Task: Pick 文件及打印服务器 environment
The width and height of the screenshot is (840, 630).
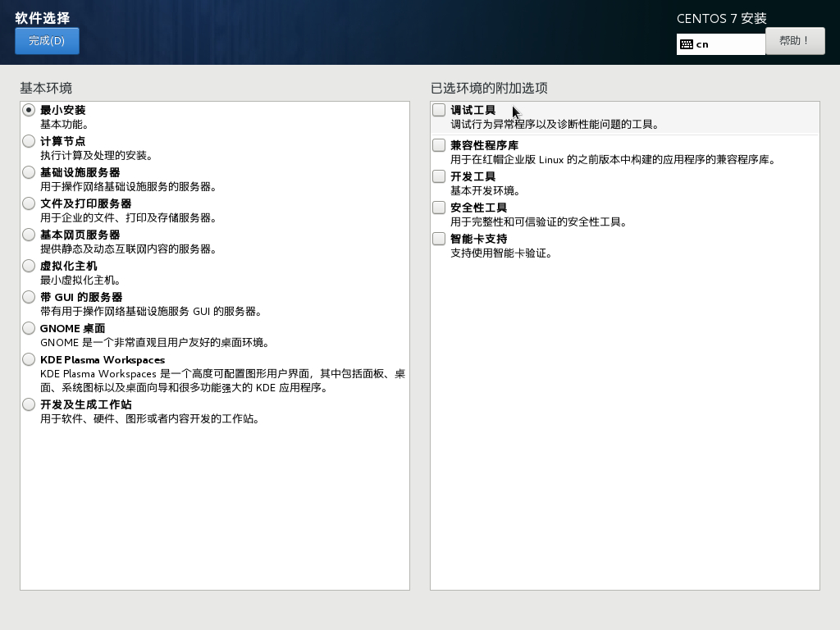Action: (29, 203)
